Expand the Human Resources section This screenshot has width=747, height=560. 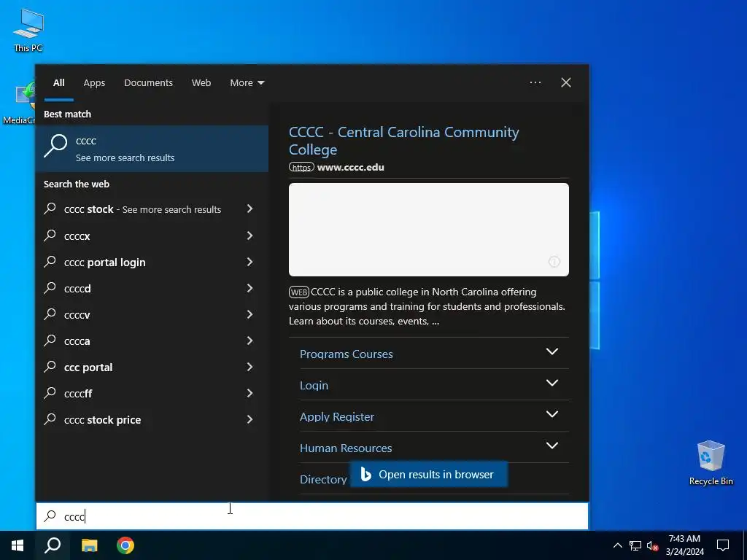[552, 446]
